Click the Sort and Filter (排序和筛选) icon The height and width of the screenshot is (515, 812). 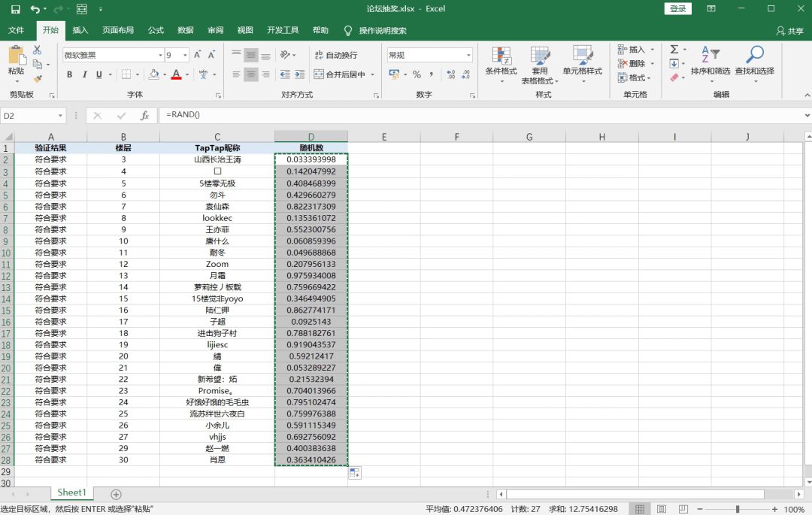coord(710,61)
